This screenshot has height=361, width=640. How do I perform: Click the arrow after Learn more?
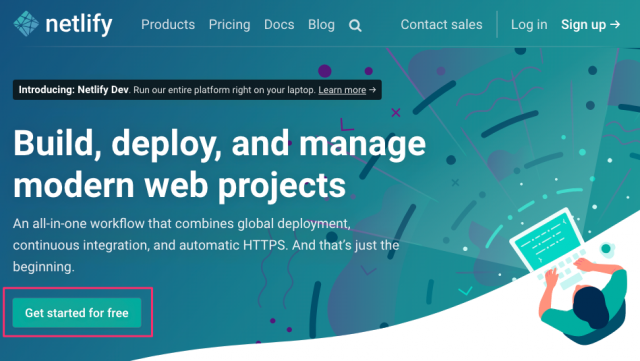coord(372,89)
